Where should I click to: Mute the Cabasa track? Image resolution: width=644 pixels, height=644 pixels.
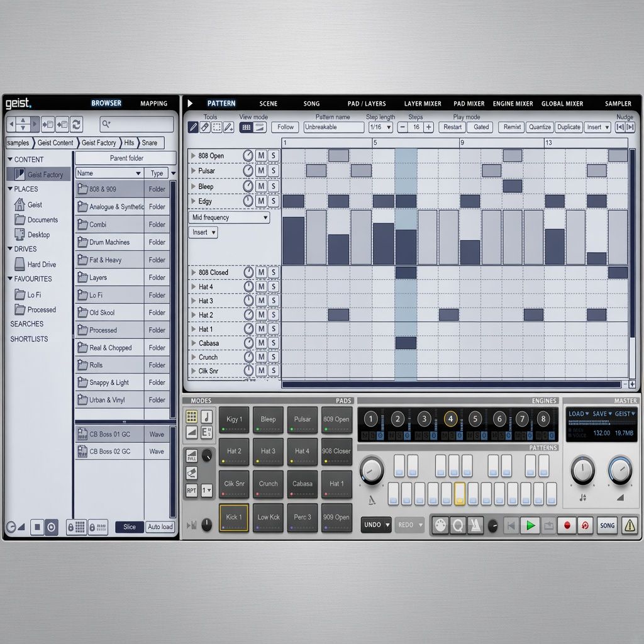pos(261,343)
